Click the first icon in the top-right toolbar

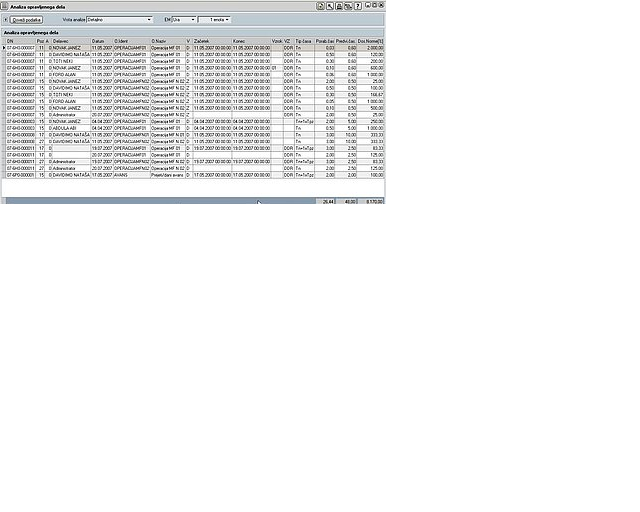coord(320,6)
